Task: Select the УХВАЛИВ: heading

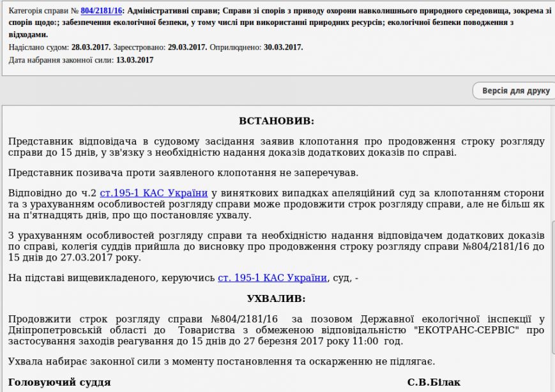Action: [x=276, y=299]
